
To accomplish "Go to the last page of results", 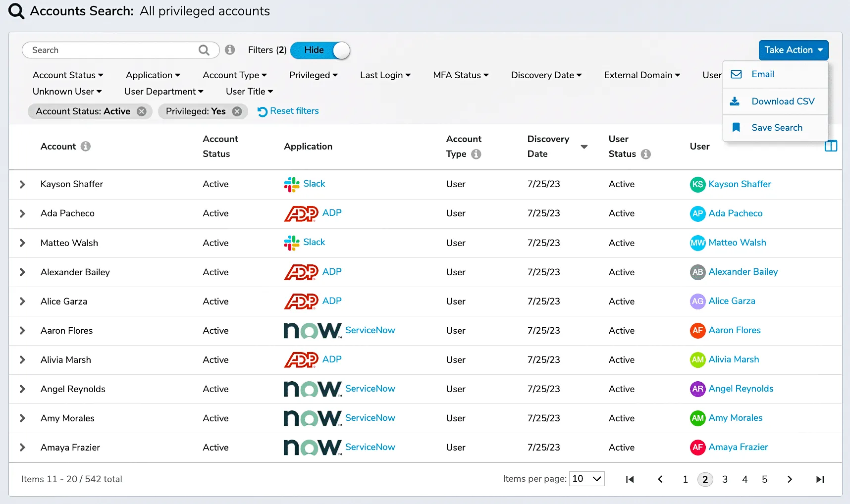I will point(820,479).
